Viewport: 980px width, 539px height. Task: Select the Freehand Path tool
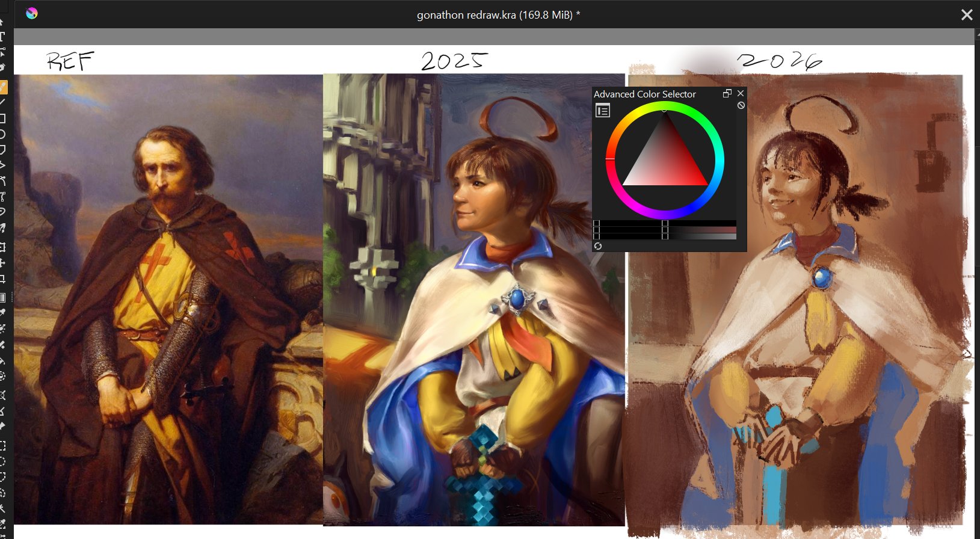(2, 196)
